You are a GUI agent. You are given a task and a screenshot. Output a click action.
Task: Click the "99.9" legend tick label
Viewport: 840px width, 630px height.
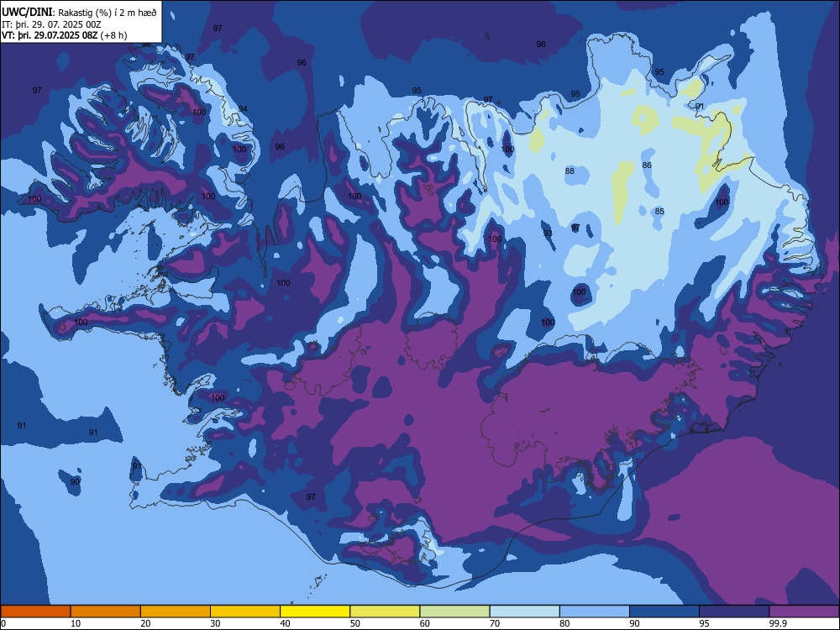pyautogui.click(x=777, y=623)
